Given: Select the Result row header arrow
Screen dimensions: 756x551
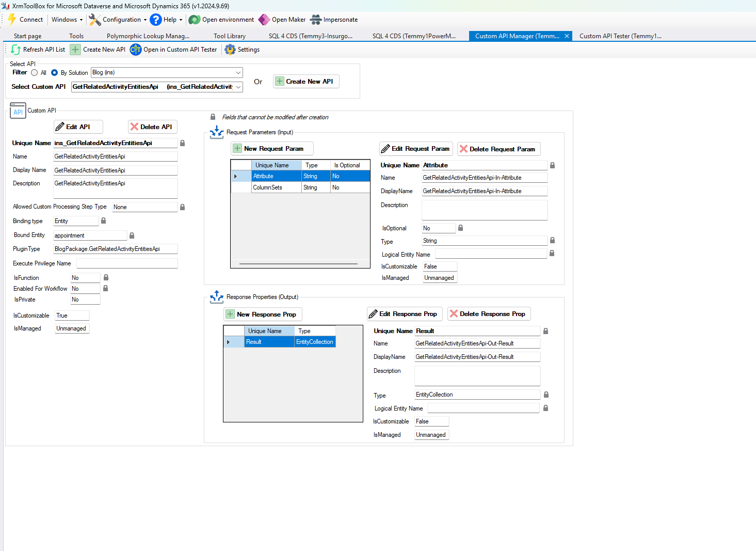Looking at the screenshot, I should pos(229,342).
